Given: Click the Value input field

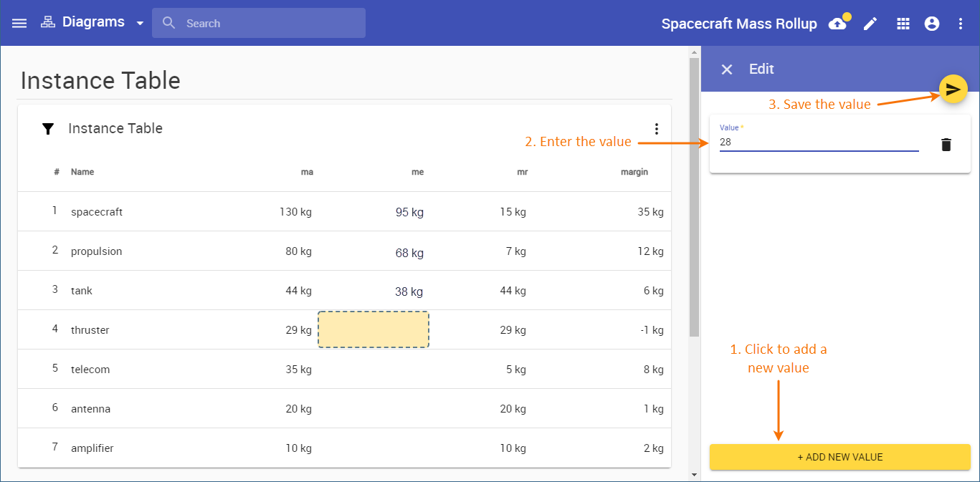Looking at the screenshot, I should coord(819,143).
